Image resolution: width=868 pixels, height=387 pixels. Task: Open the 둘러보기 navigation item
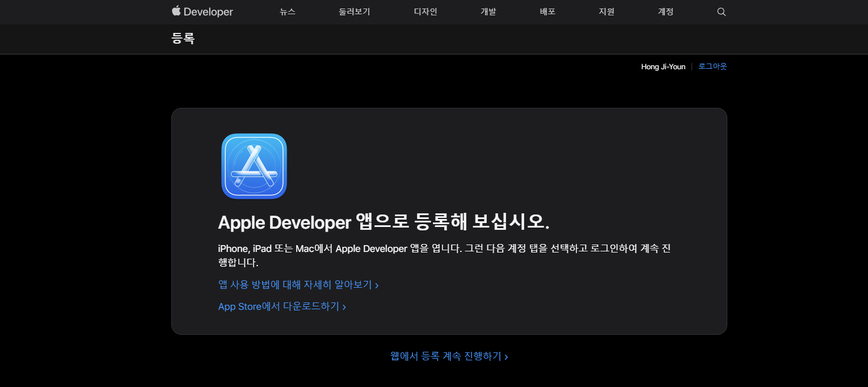[x=353, y=11]
